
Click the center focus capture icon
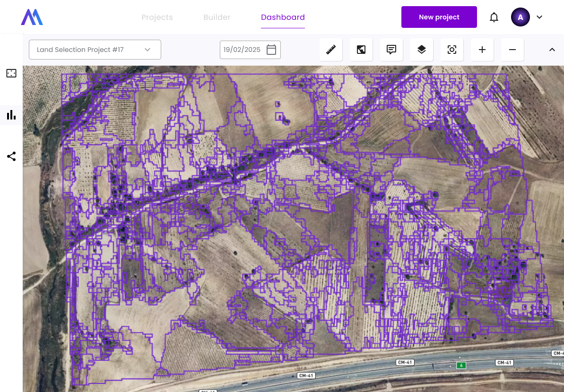(x=452, y=50)
